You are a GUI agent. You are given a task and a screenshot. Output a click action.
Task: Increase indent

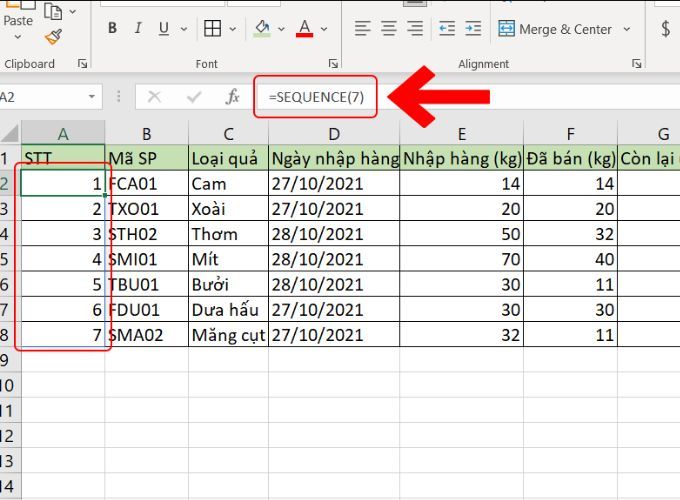pos(473,29)
